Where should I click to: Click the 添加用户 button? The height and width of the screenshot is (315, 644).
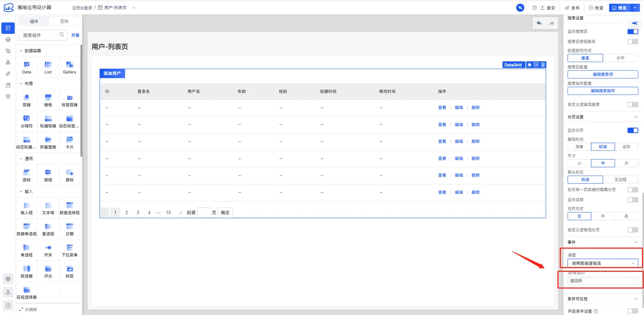(113, 74)
